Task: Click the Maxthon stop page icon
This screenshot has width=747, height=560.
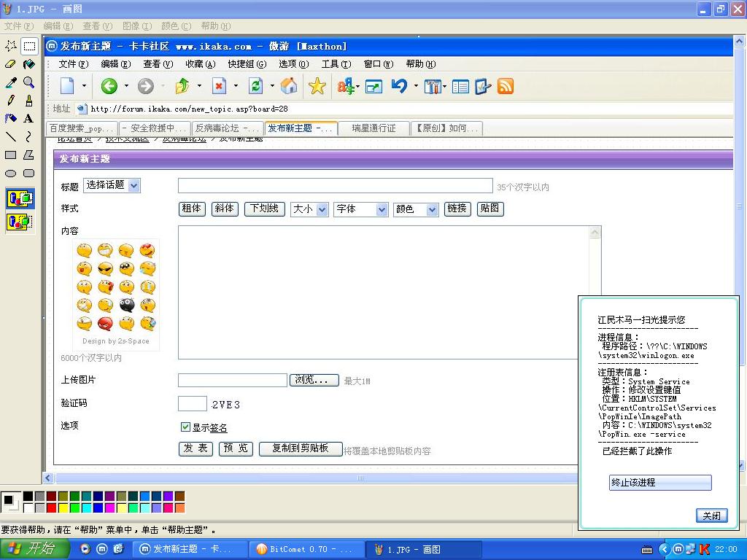Action: (219, 86)
